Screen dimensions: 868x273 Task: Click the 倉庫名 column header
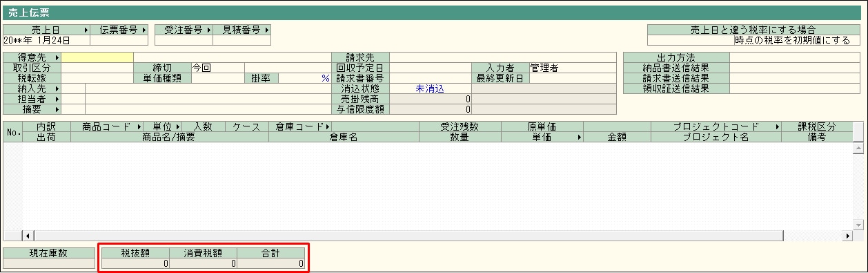(344, 137)
